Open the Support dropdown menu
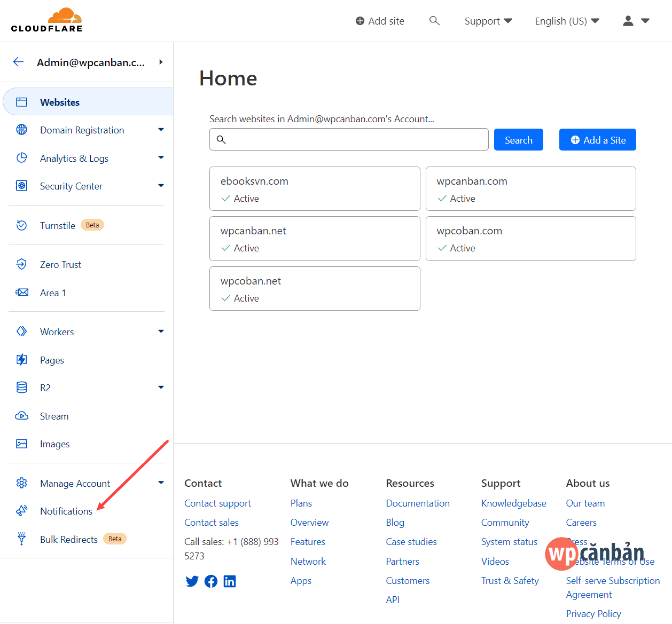This screenshot has height=624, width=672. 488,21
